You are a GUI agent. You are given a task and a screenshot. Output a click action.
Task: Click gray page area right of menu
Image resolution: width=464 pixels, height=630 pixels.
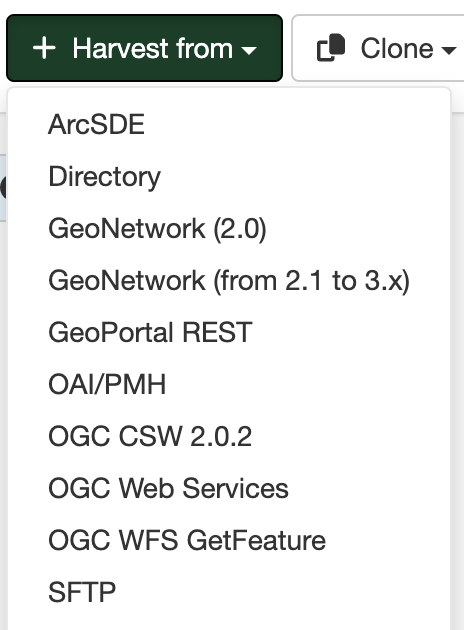458,362
